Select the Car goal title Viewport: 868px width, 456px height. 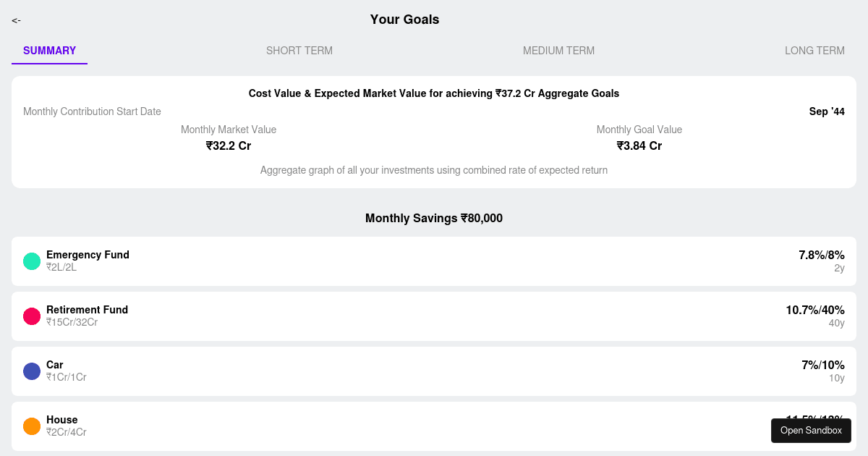(55, 365)
